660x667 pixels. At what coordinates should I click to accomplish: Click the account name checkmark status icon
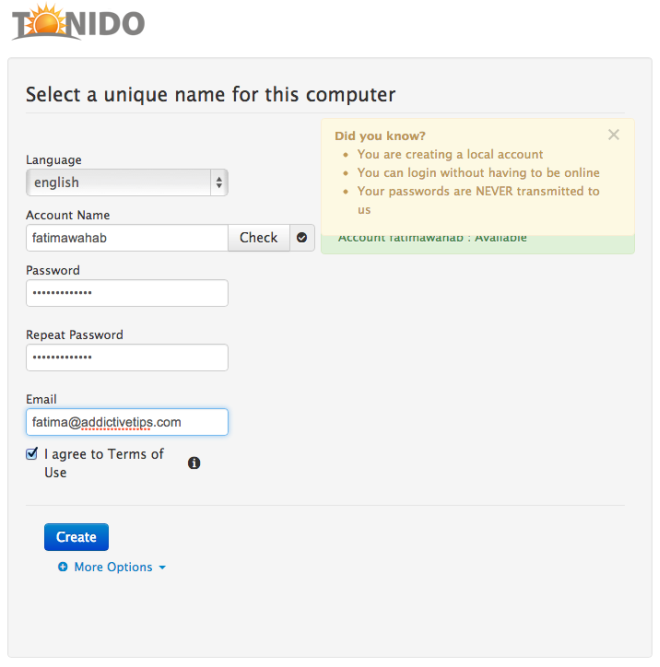click(302, 237)
